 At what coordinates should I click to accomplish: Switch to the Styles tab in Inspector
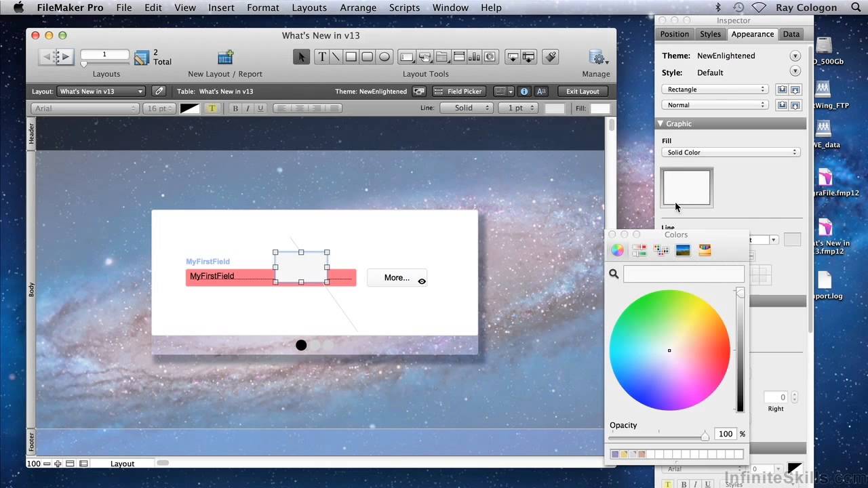coord(710,34)
